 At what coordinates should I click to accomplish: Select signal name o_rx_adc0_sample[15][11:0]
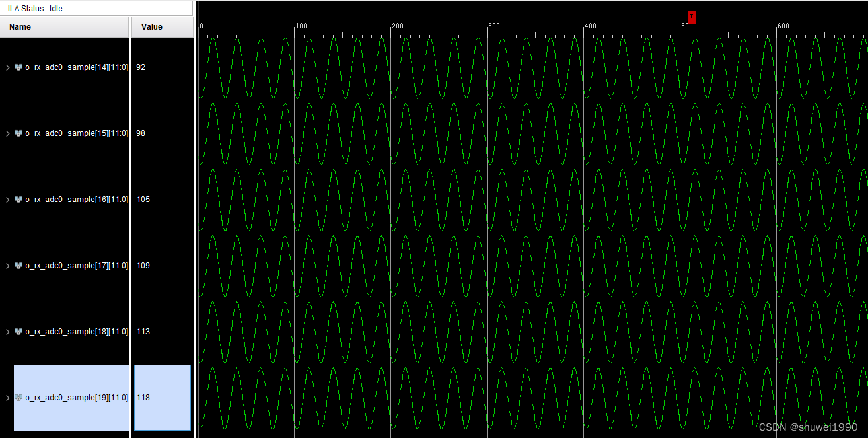click(x=77, y=133)
